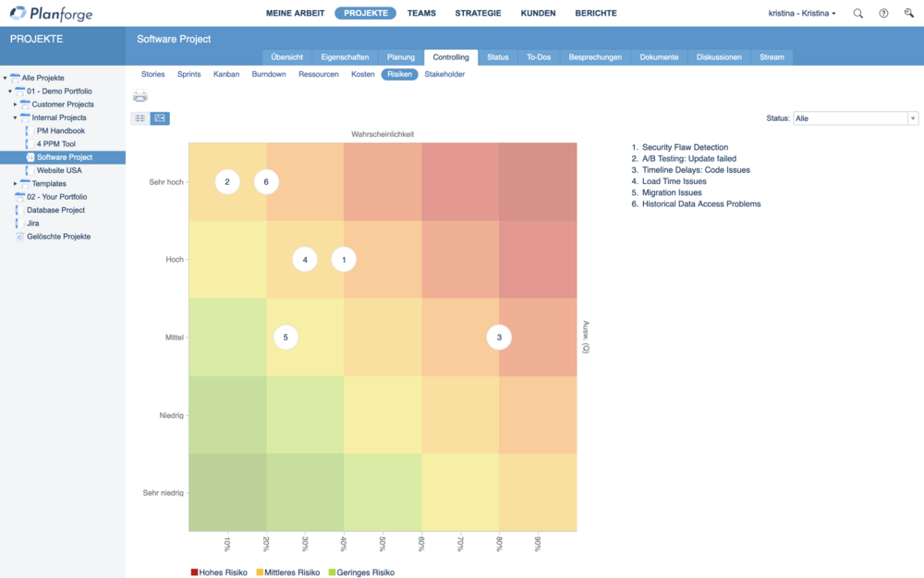Image resolution: width=924 pixels, height=578 pixels.
Task: Open the wrench settings icon in top bar
Action: (x=908, y=14)
